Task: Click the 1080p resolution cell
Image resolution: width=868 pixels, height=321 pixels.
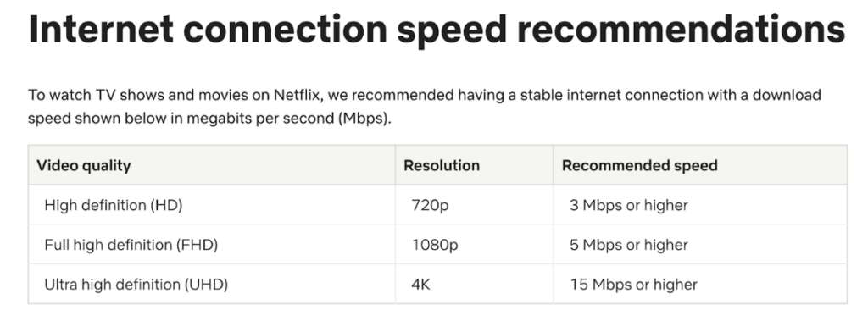Action: coord(474,245)
